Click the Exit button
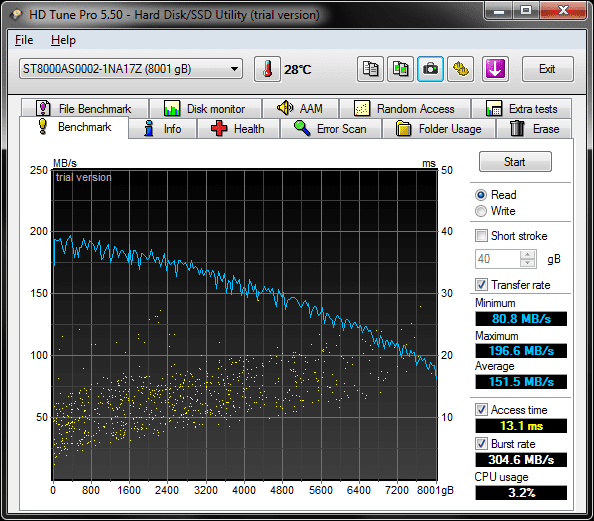 [547, 69]
